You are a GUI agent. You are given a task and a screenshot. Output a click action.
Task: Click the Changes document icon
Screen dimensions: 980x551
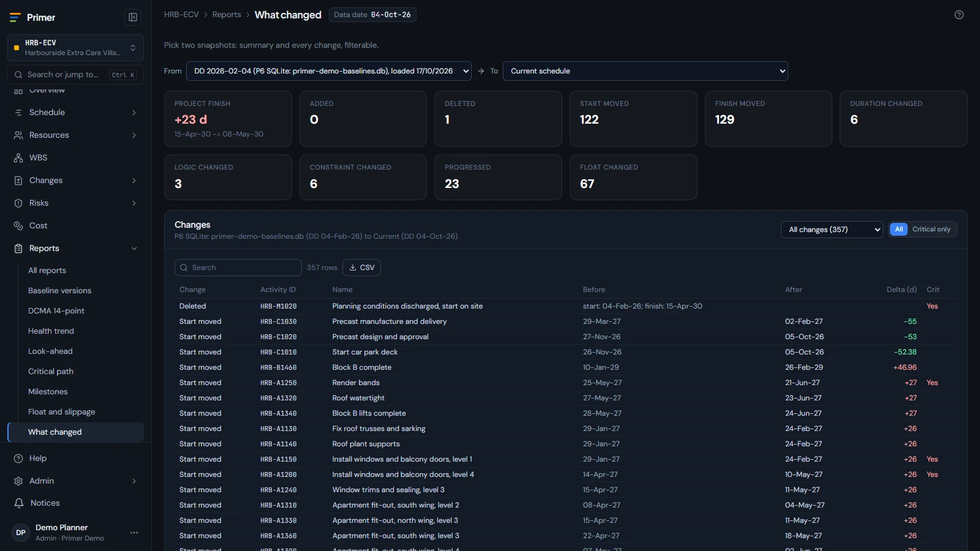[x=18, y=181]
